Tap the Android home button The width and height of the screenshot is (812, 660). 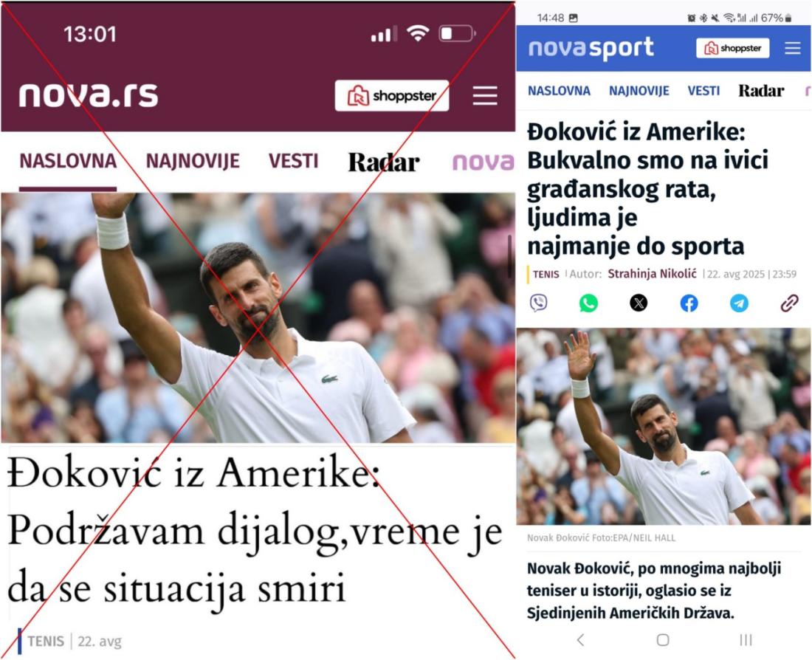point(663,640)
